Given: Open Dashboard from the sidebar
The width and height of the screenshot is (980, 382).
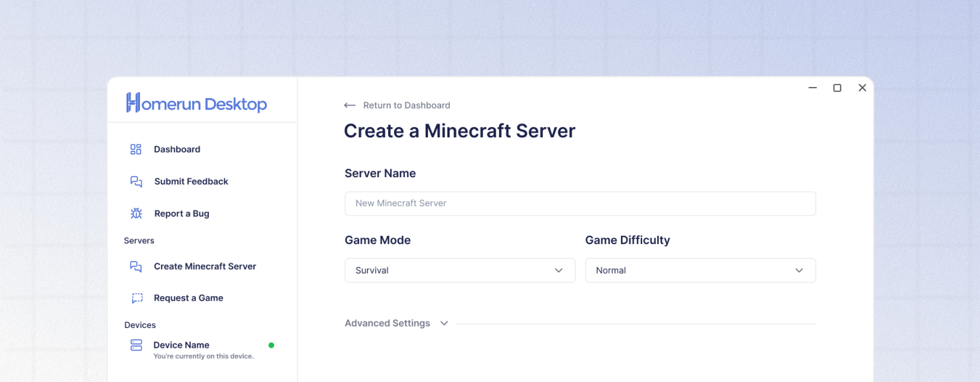Looking at the screenshot, I should click(177, 149).
